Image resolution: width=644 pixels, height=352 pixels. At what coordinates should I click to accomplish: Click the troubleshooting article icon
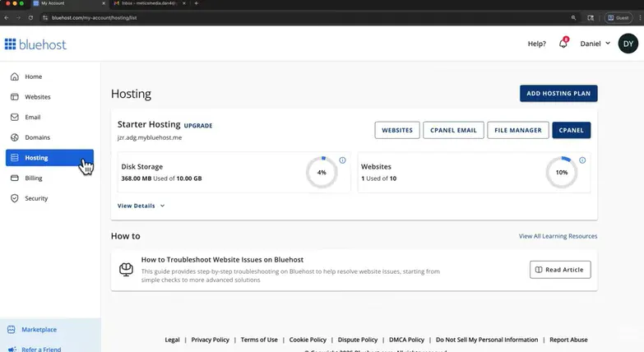coord(126,270)
